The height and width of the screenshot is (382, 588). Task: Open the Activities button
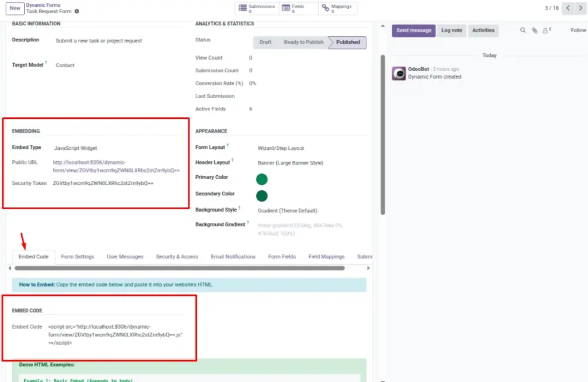click(483, 30)
